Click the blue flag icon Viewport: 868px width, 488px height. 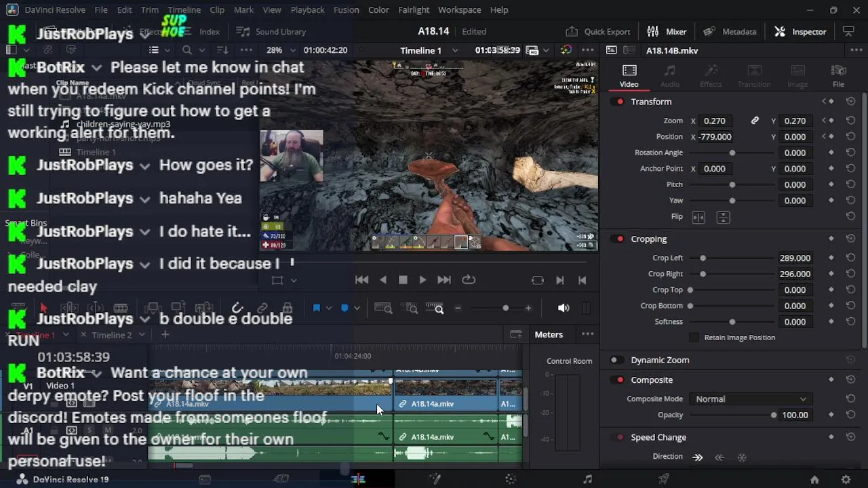[x=316, y=308]
